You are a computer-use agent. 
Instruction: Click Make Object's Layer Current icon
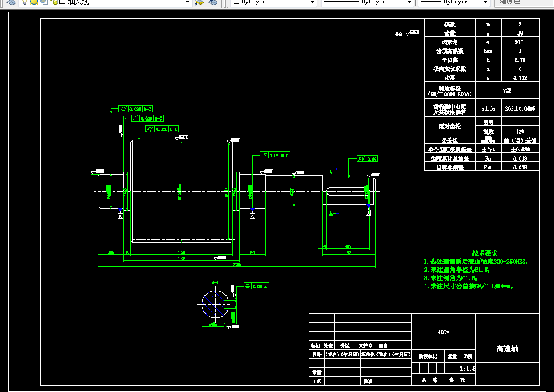pos(200,2)
